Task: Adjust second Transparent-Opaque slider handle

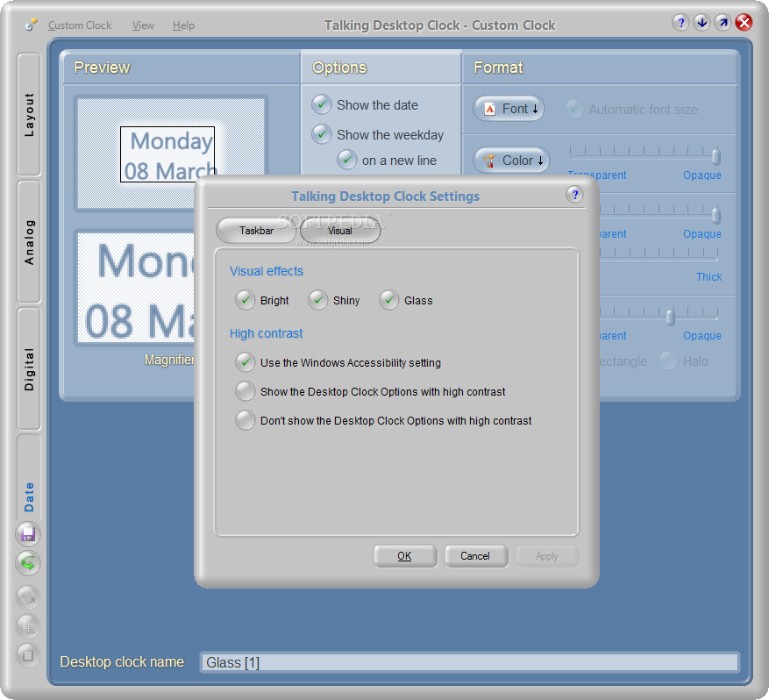Action: [x=716, y=215]
